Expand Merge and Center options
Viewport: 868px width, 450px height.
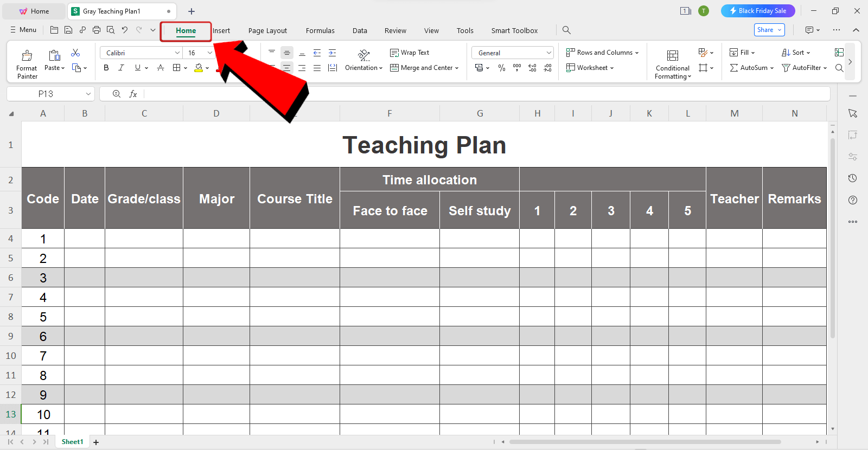pos(457,68)
